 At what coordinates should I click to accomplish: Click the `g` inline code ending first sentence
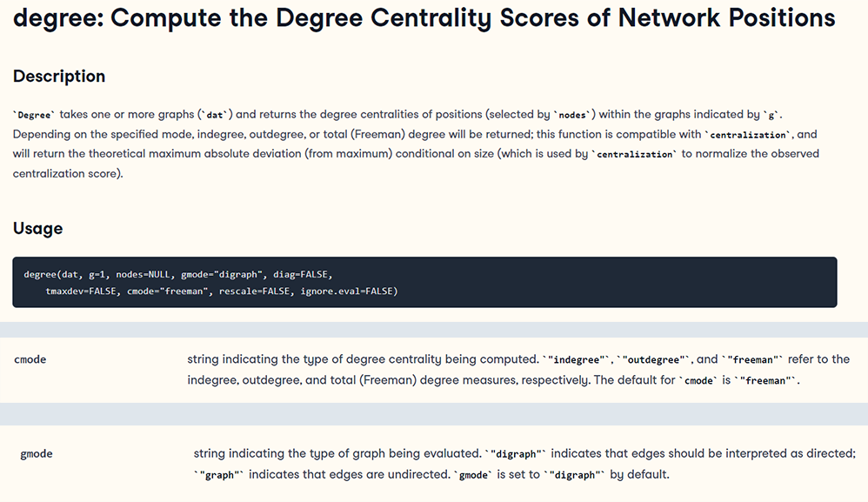771,115
